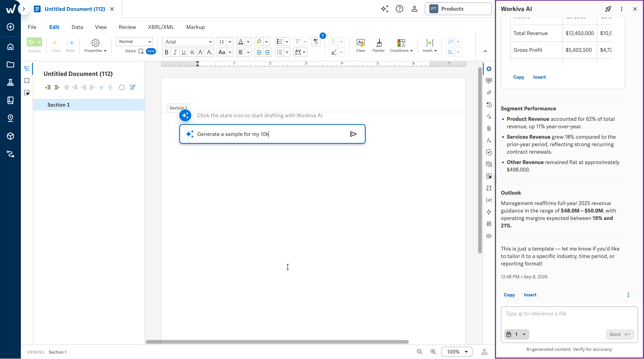The height and width of the screenshot is (359, 644).
Task: Toggle Strikethrough formatting
Action: [192, 52]
